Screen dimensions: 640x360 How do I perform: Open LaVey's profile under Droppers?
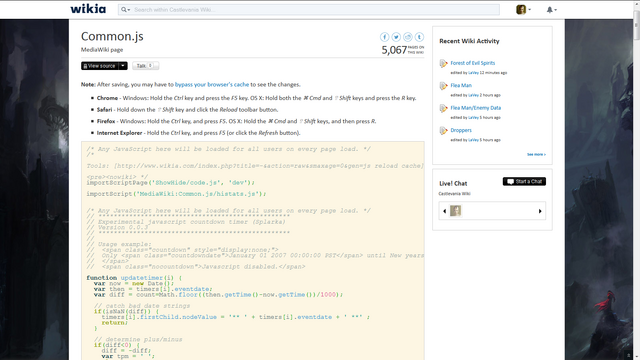473,140
